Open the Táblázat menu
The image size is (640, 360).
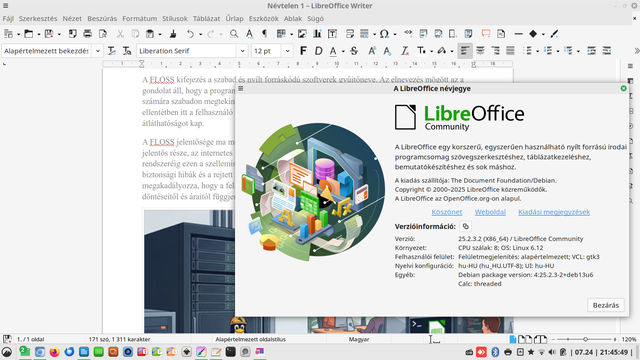[x=206, y=18]
